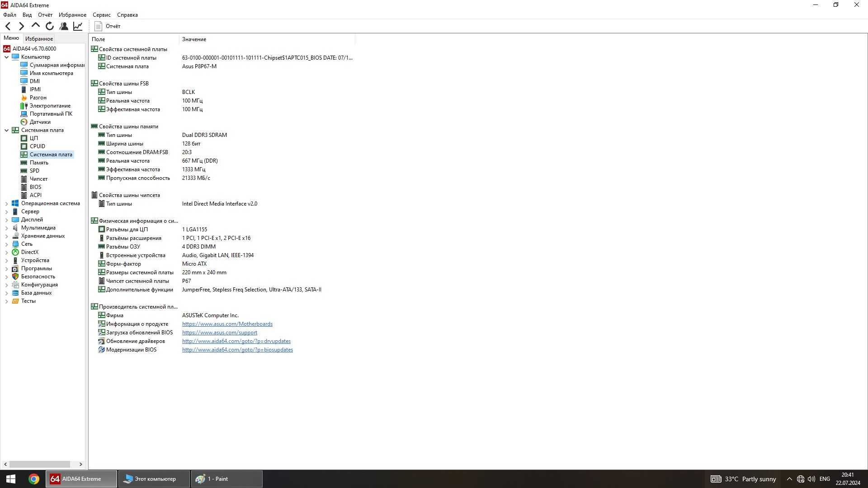
Task: Select the Тесты tree item
Action: coord(28,301)
